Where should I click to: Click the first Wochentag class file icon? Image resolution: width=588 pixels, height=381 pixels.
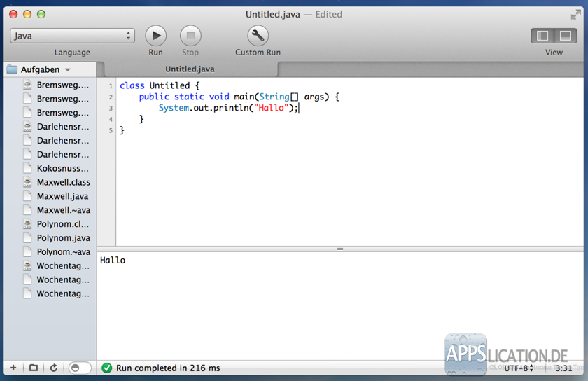[27, 265]
